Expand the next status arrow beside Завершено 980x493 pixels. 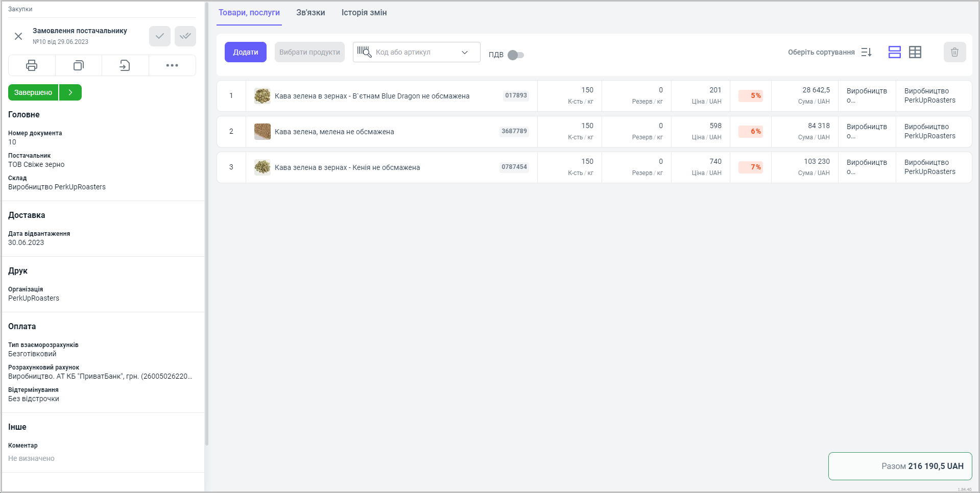(x=70, y=92)
